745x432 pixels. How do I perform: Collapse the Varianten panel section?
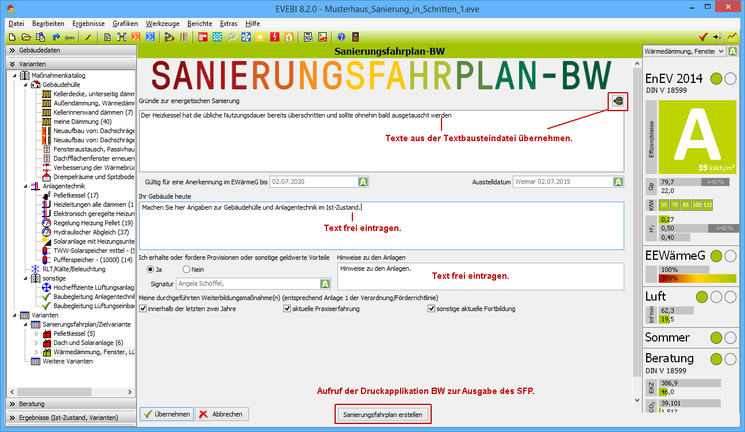(71, 64)
